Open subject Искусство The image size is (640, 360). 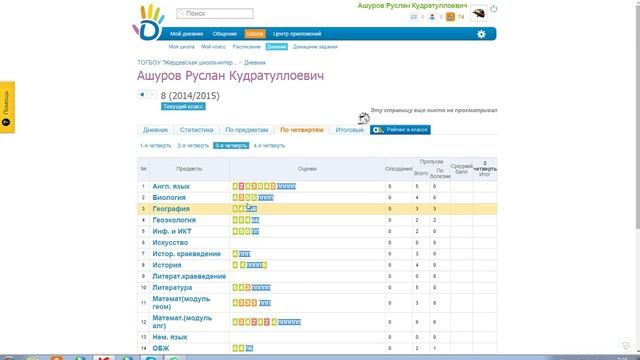[x=170, y=242]
